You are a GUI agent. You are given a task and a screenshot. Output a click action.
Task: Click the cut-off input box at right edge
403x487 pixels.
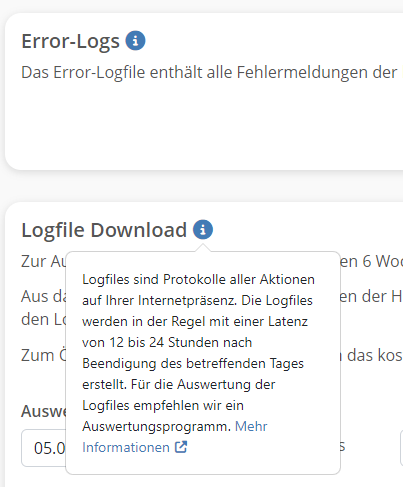coord(401,448)
